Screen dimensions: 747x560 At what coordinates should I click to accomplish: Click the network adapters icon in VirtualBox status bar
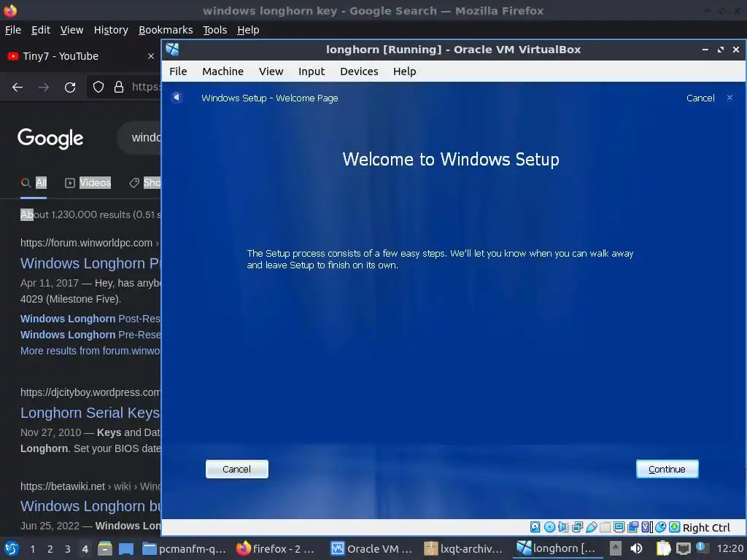pyautogui.click(x=578, y=527)
